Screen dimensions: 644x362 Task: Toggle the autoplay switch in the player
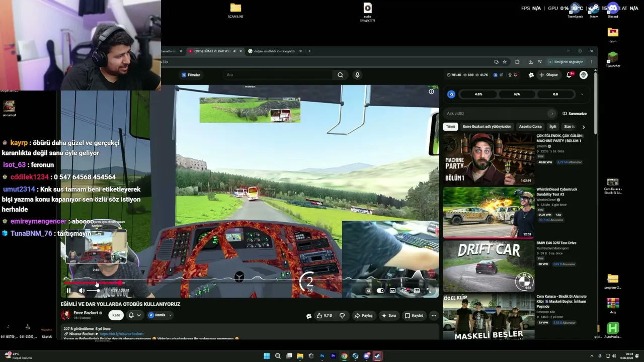click(380, 291)
